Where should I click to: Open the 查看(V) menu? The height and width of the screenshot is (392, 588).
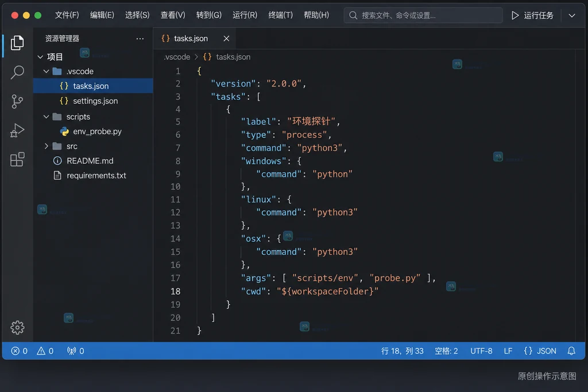tap(173, 15)
